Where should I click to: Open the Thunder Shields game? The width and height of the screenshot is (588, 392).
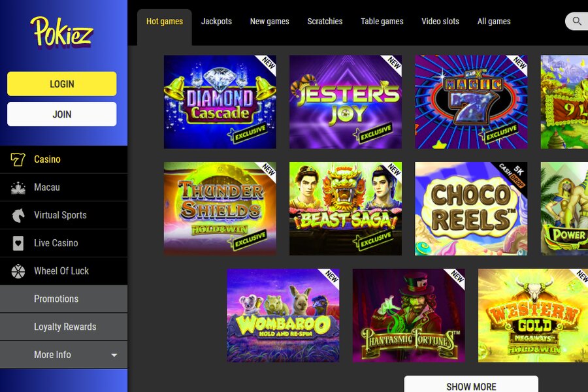pyautogui.click(x=220, y=208)
